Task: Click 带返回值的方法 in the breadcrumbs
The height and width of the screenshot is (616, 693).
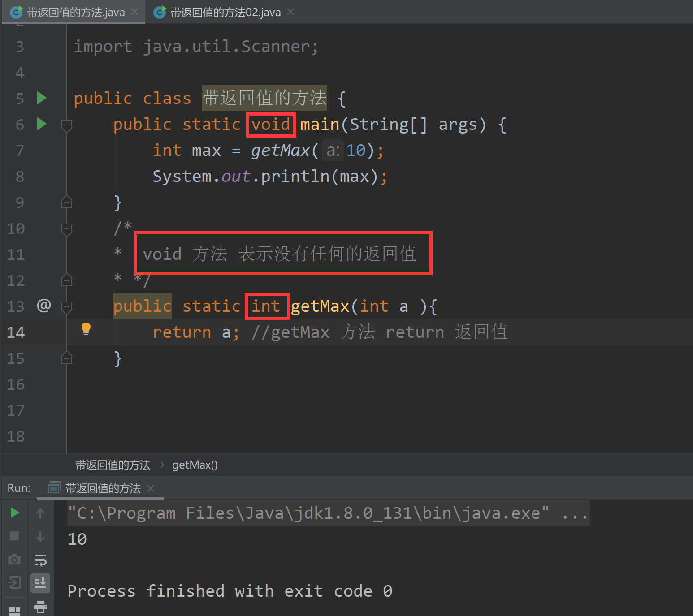Action: [x=113, y=465]
